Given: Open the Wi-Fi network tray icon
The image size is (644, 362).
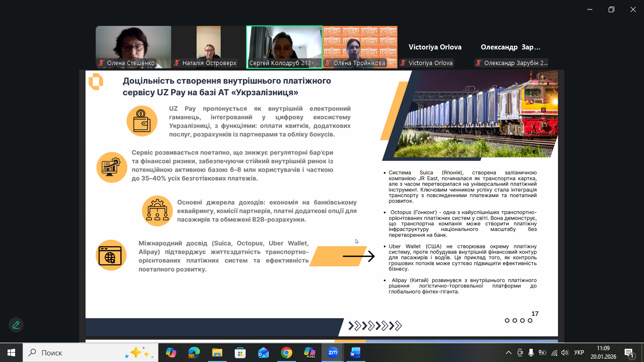Looking at the screenshot, I should click(x=554, y=353).
